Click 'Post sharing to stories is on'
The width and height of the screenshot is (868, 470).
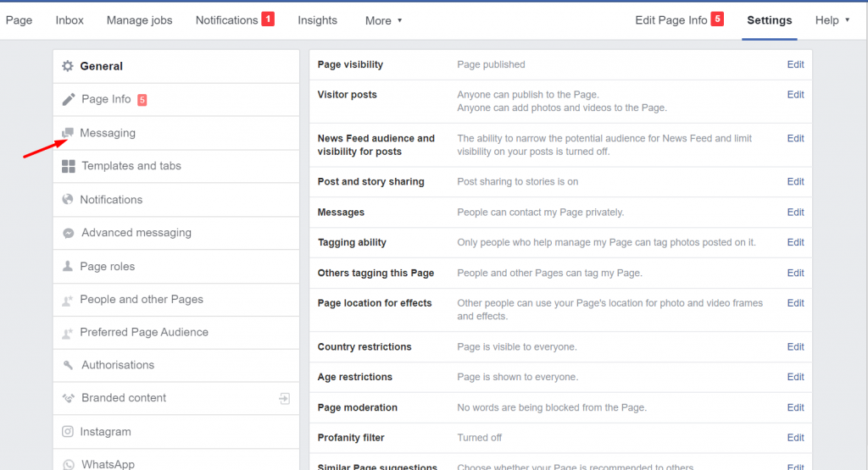pos(518,181)
